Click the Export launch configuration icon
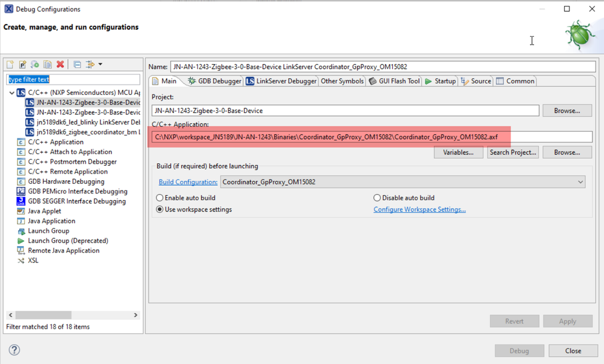Image resolution: width=604 pixels, height=364 pixels. pos(34,64)
